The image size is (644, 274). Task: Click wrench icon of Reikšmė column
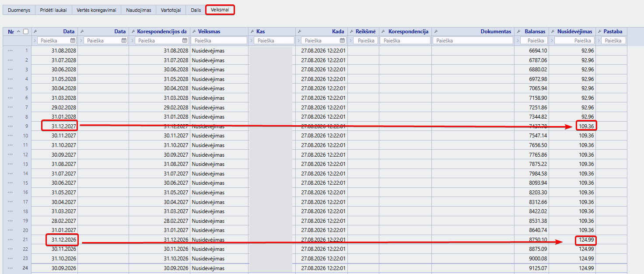[351, 32]
